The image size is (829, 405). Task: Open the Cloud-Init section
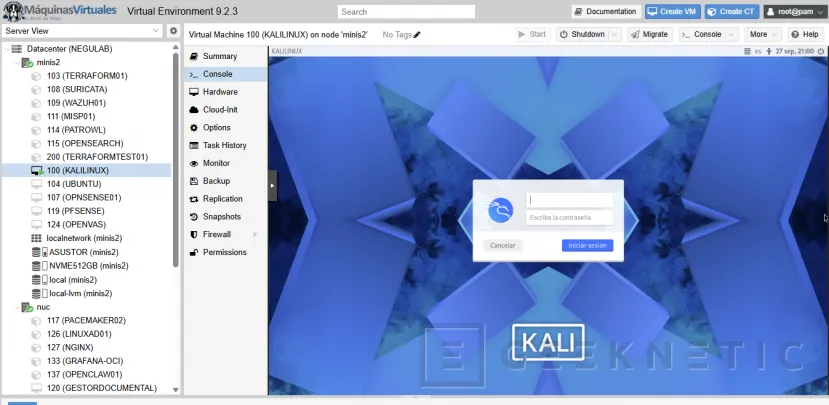click(225, 110)
